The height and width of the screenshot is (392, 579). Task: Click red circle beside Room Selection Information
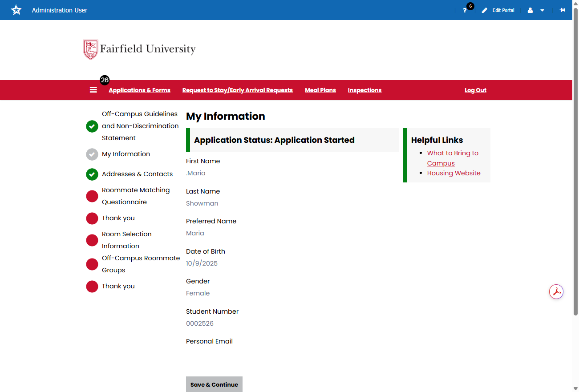[x=92, y=240]
